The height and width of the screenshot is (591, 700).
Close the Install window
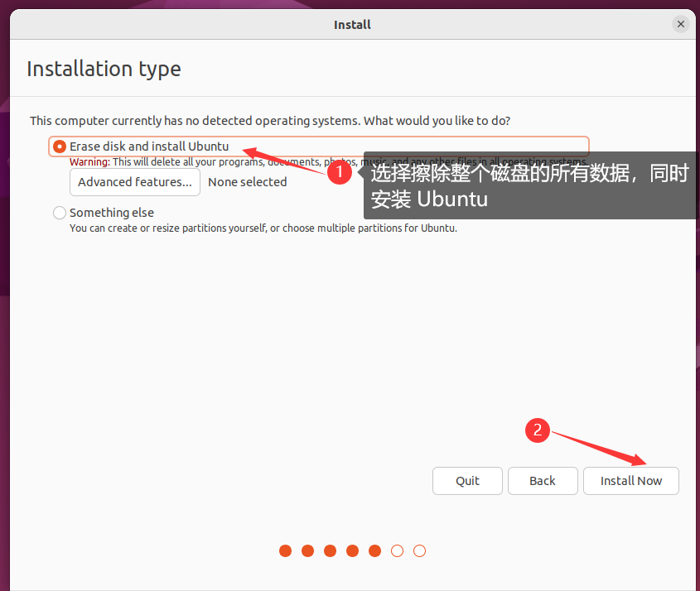pyautogui.click(x=681, y=24)
